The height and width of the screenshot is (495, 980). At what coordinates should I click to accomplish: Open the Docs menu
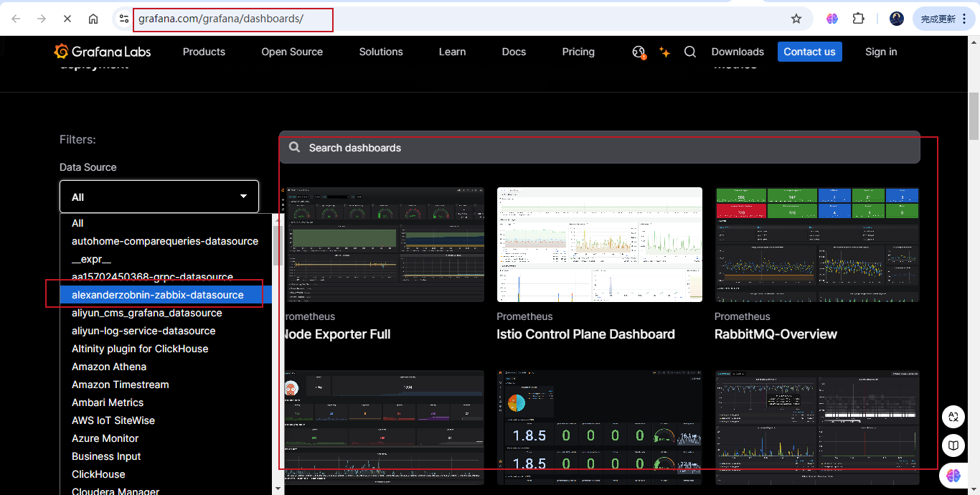514,52
